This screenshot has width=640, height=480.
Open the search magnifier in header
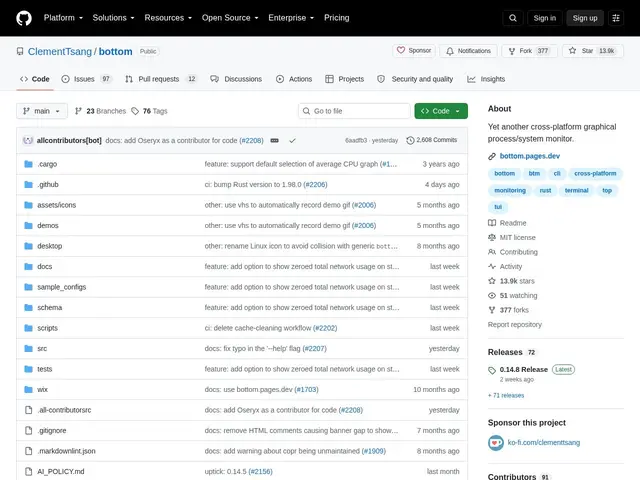click(x=513, y=18)
